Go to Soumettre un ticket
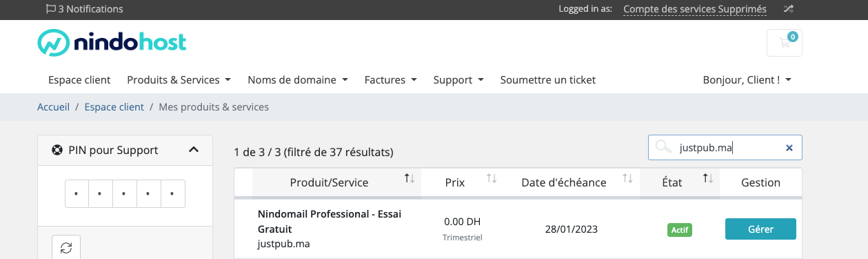This screenshot has width=868, height=259. [x=548, y=80]
